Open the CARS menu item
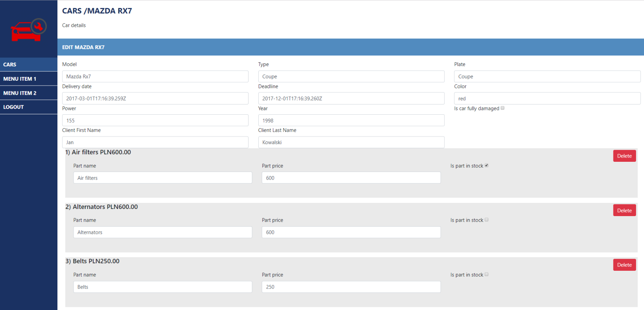644x310 pixels. [29, 64]
